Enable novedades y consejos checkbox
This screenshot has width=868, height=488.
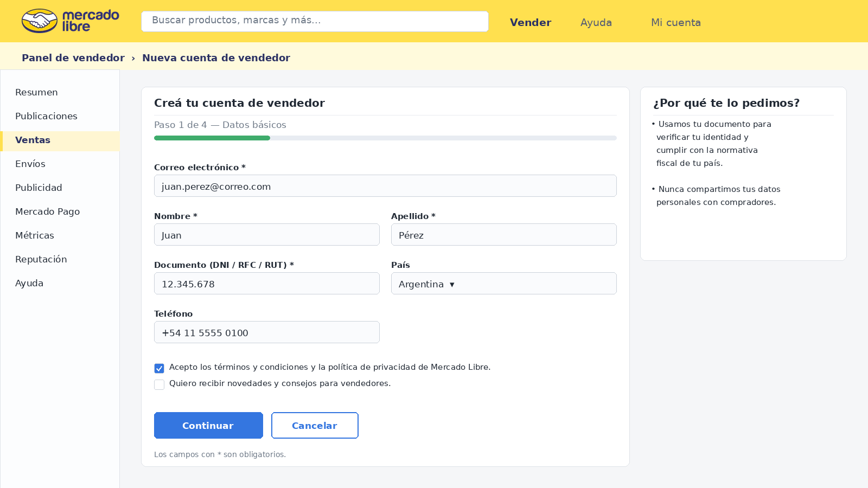point(159,384)
